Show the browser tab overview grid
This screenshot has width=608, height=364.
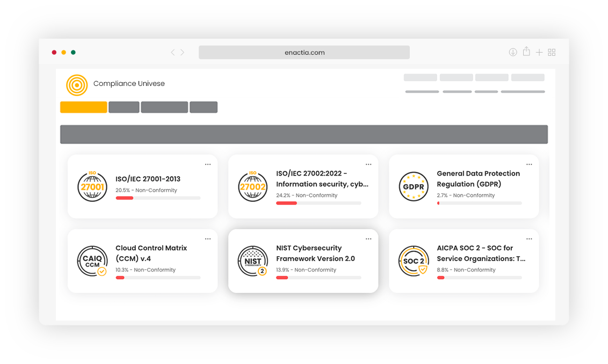(x=552, y=52)
